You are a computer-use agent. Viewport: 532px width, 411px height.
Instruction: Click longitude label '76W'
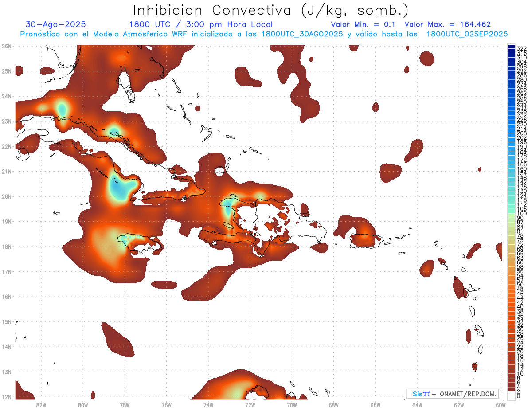[x=166, y=405]
